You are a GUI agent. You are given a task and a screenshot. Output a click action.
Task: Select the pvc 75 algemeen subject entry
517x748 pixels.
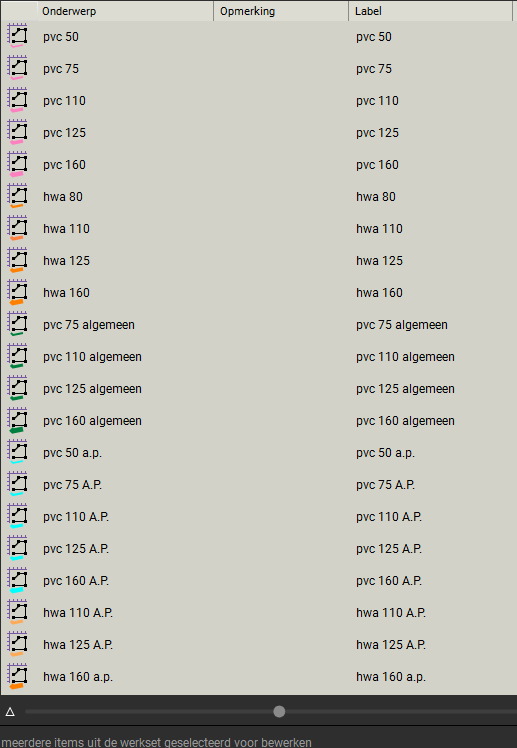(89, 325)
